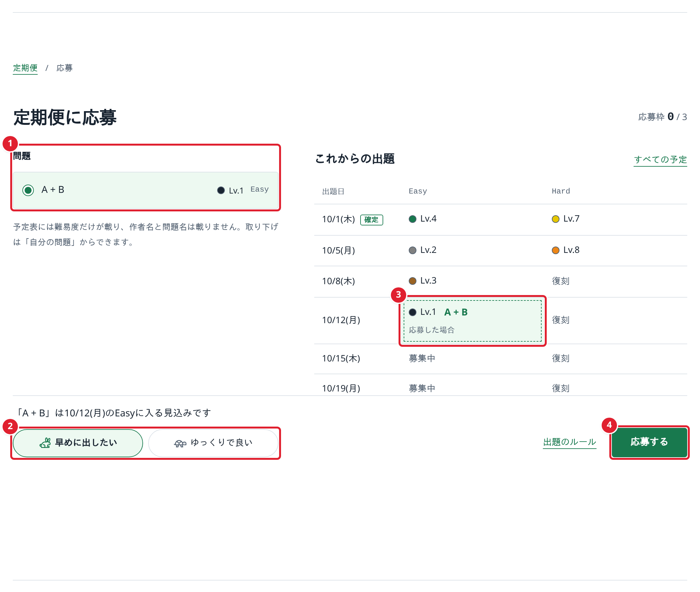Open the すべての予定 link
Image resolution: width=700 pixels, height=592 pixels.
660,159
